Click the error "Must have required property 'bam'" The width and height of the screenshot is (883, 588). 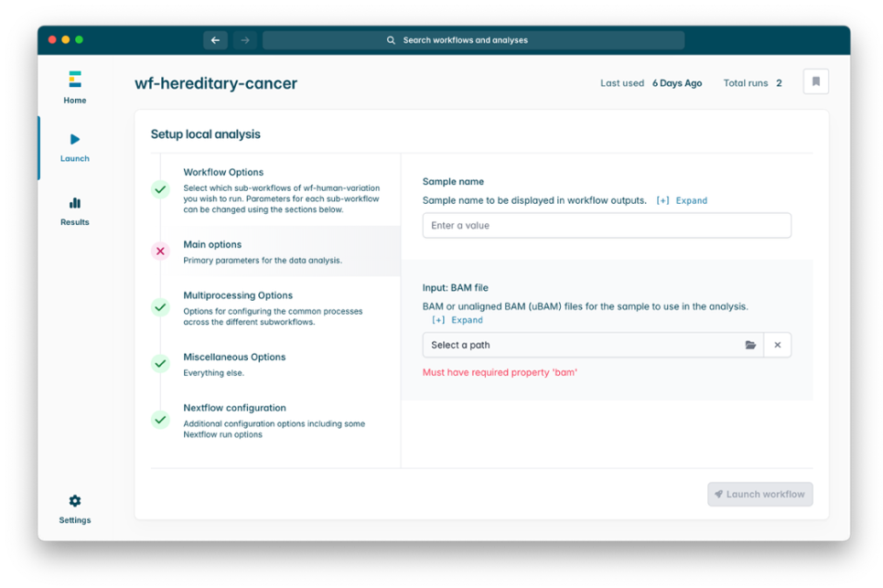pyautogui.click(x=501, y=372)
